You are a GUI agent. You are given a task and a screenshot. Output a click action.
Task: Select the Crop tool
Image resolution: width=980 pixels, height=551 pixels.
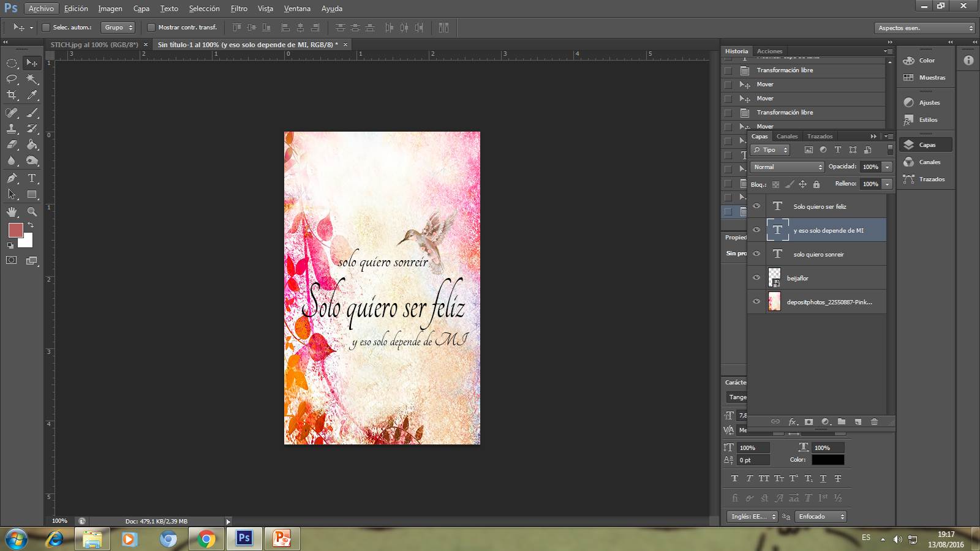point(12,95)
